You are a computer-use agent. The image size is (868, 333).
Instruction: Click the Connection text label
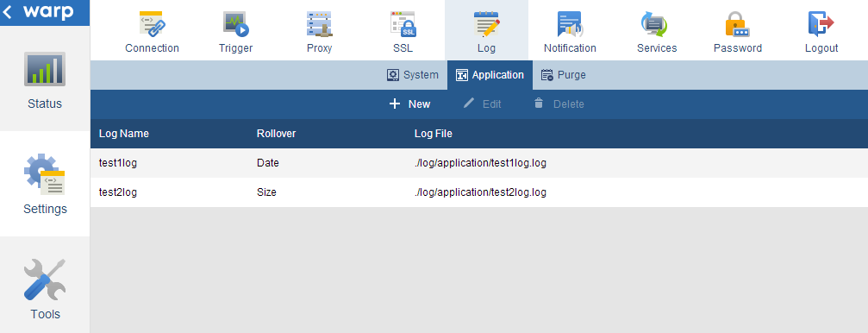[153, 48]
